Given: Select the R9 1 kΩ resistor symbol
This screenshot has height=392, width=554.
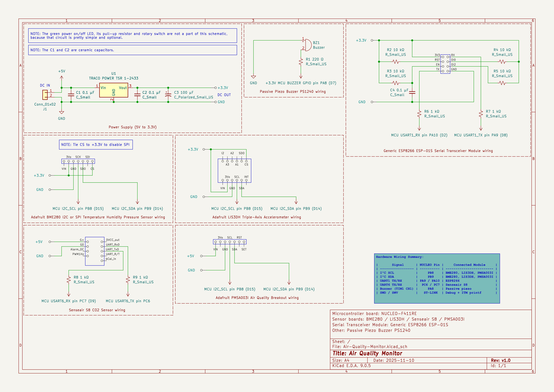Looking at the screenshot, I should point(128,280).
